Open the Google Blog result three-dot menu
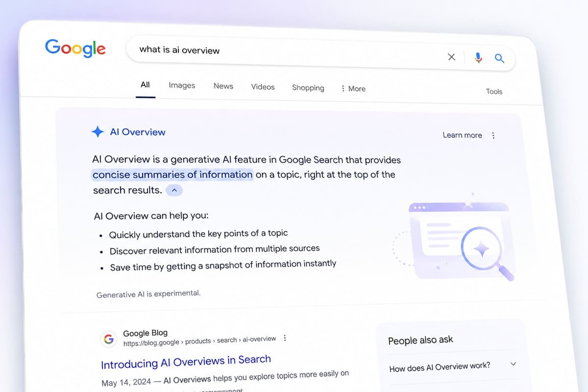The image size is (588, 392). pos(285,338)
